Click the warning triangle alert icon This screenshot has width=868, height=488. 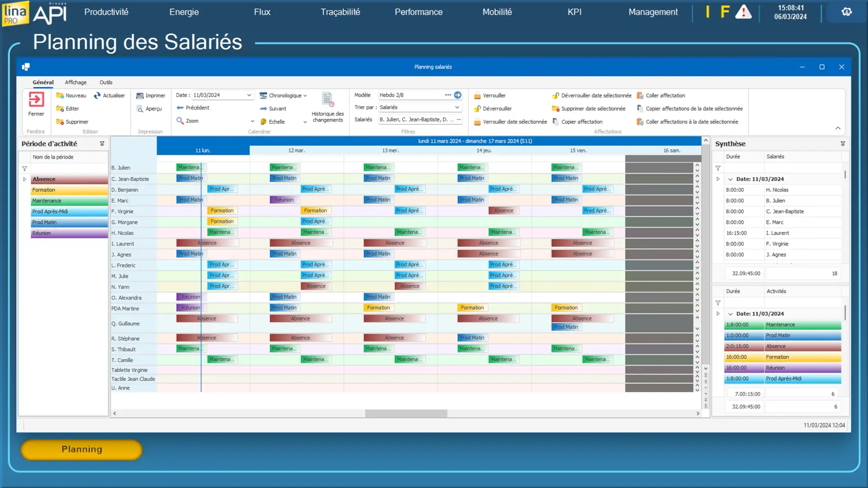point(743,12)
